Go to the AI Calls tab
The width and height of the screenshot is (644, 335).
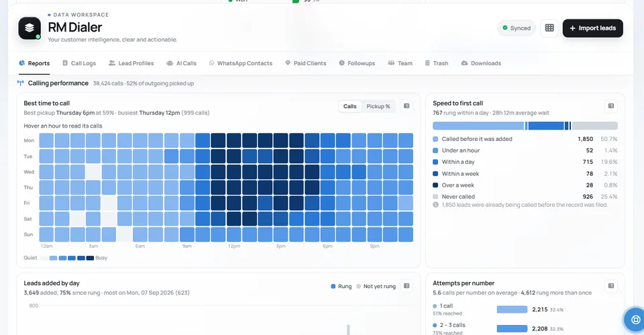[181, 63]
